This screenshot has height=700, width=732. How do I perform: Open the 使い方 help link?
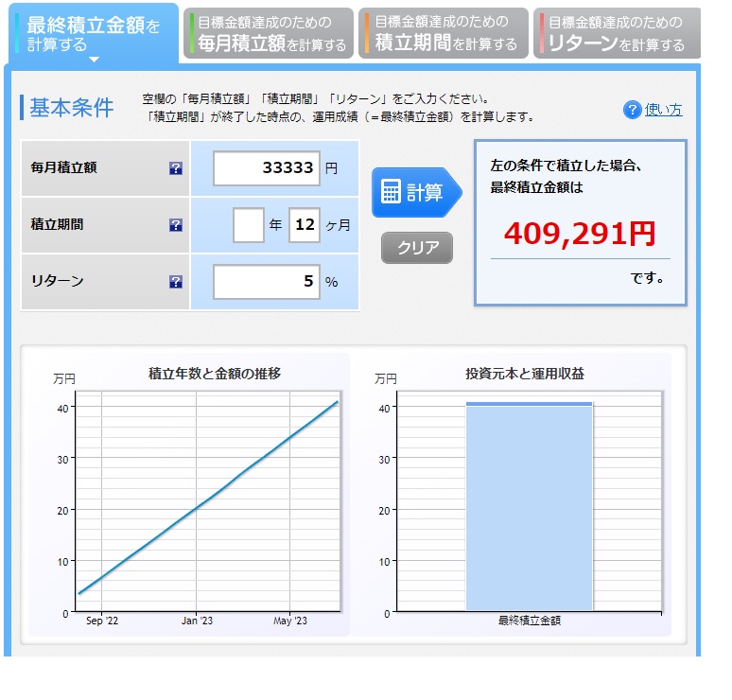(663, 110)
